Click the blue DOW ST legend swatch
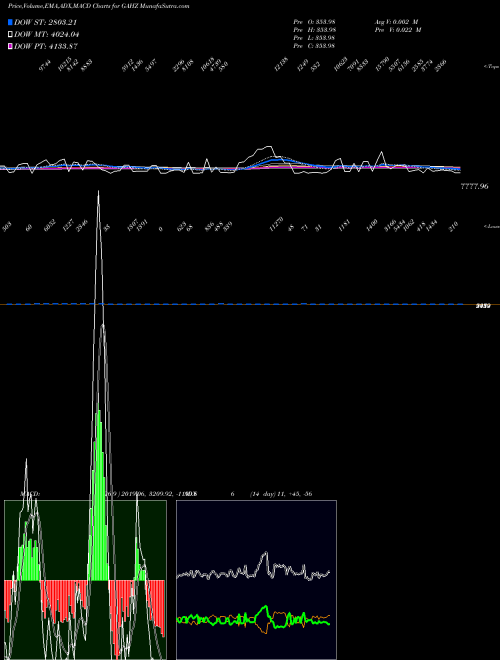 point(11,22)
